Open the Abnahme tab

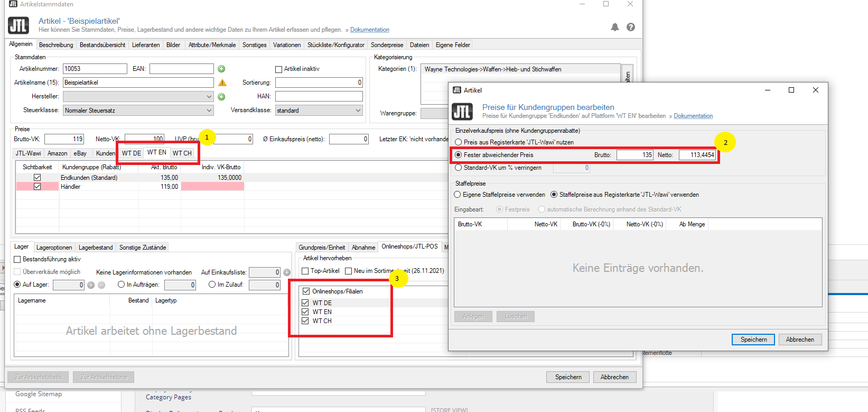pyautogui.click(x=363, y=248)
